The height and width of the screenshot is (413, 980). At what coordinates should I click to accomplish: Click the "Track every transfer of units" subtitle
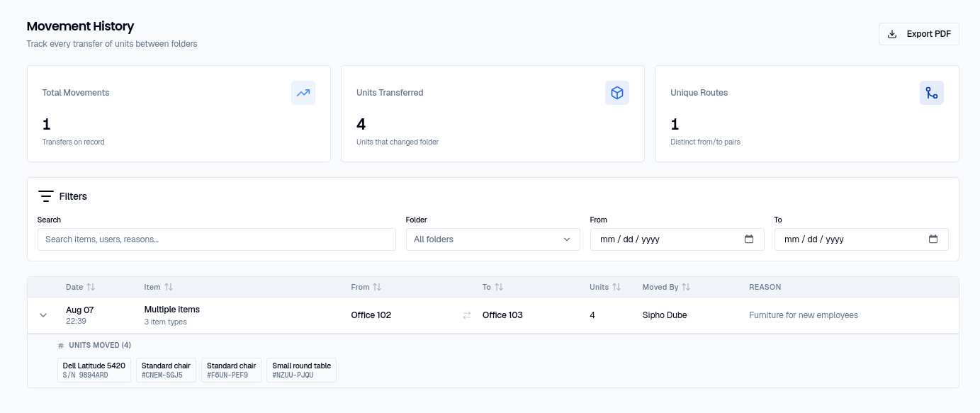click(x=112, y=44)
